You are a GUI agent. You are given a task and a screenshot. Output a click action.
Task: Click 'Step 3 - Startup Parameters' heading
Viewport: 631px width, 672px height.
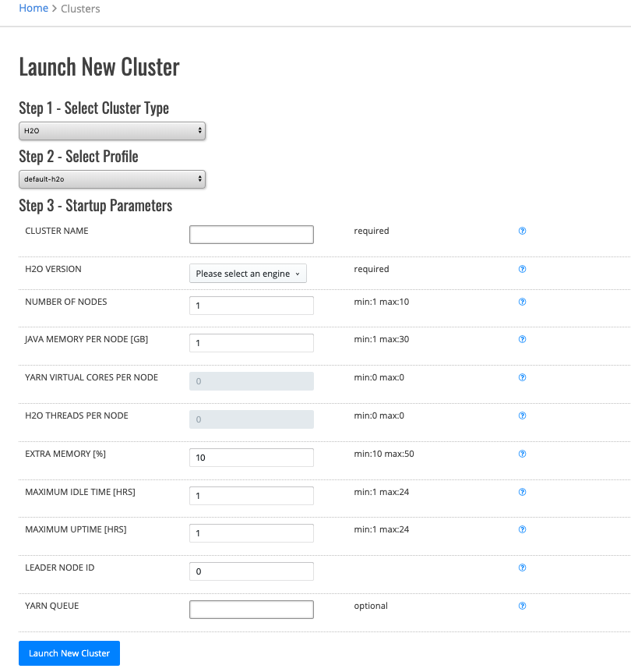[x=96, y=206]
